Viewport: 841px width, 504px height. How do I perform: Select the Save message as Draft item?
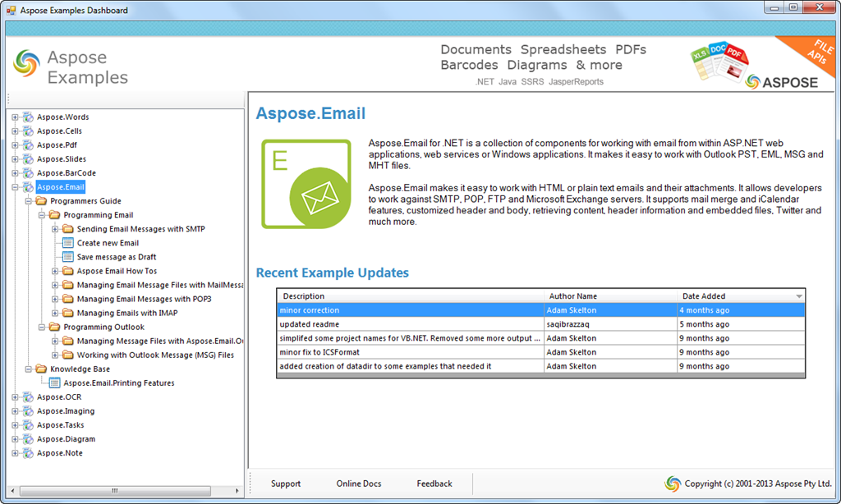tap(116, 257)
